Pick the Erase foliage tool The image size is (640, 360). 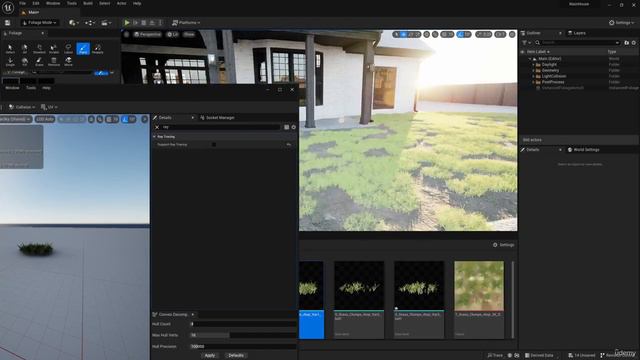tap(39, 62)
